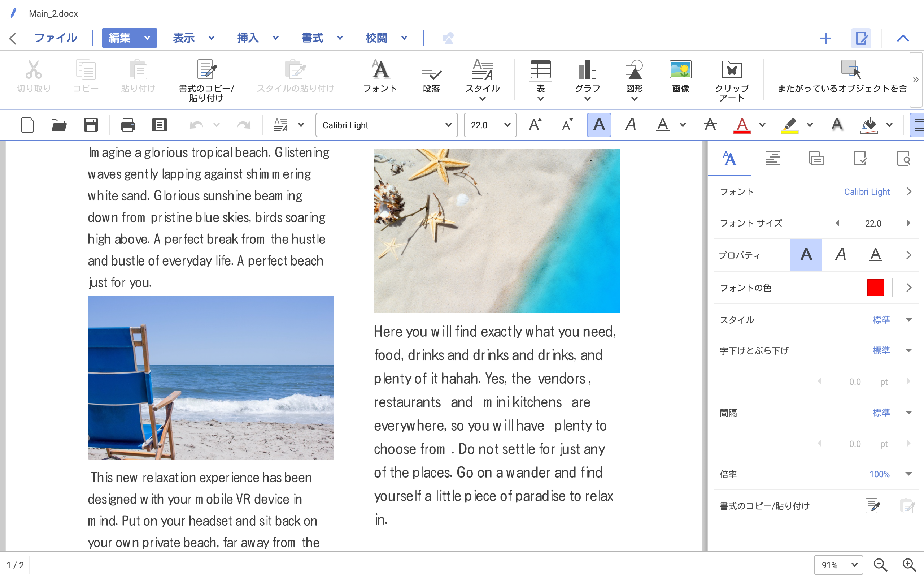Open the 書式 menu

[x=322, y=38]
